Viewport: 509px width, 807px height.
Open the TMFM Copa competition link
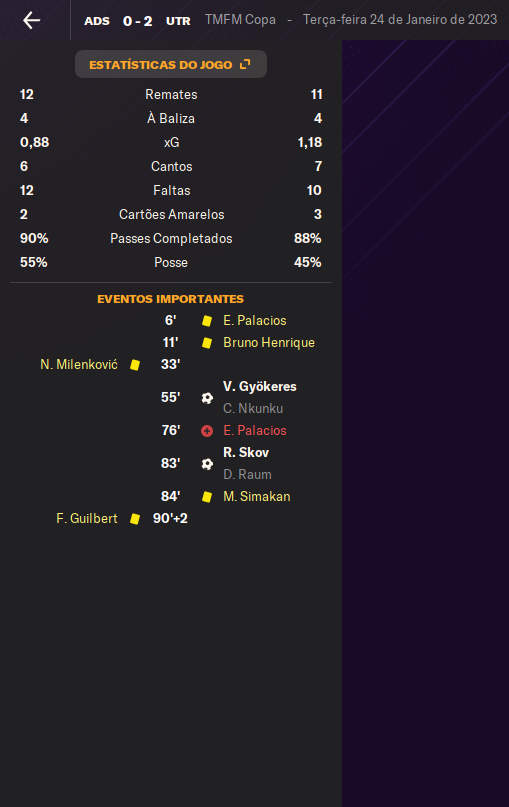(240, 20)
